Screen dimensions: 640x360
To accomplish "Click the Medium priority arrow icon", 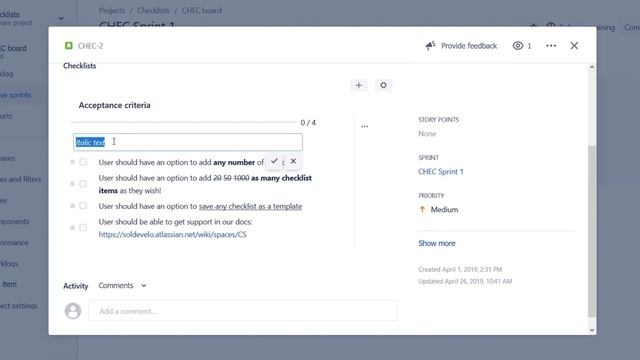I will pos(422,209).
